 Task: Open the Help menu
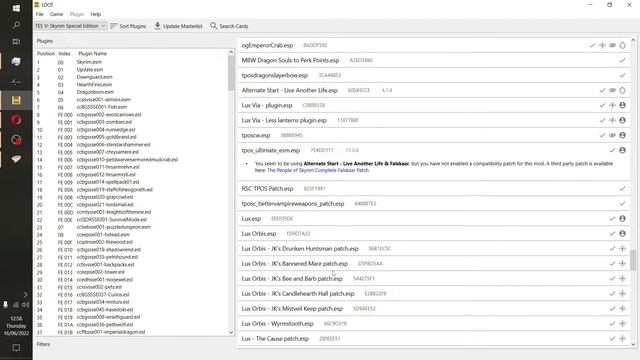(x=96, y=14)
